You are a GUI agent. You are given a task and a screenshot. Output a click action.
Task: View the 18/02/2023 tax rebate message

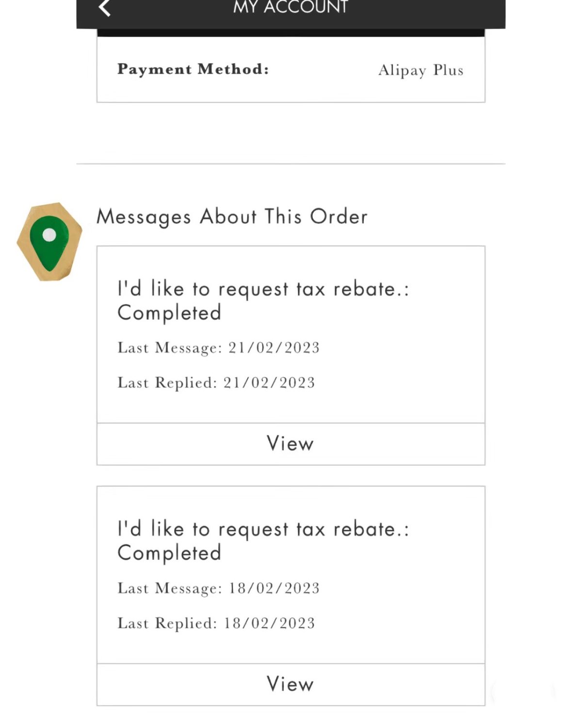(291, 684)
